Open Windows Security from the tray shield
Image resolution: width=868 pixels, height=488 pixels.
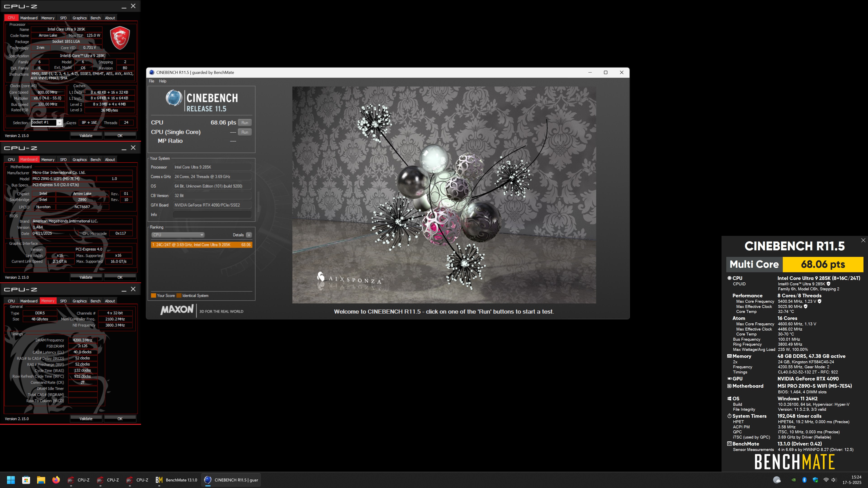815,480
